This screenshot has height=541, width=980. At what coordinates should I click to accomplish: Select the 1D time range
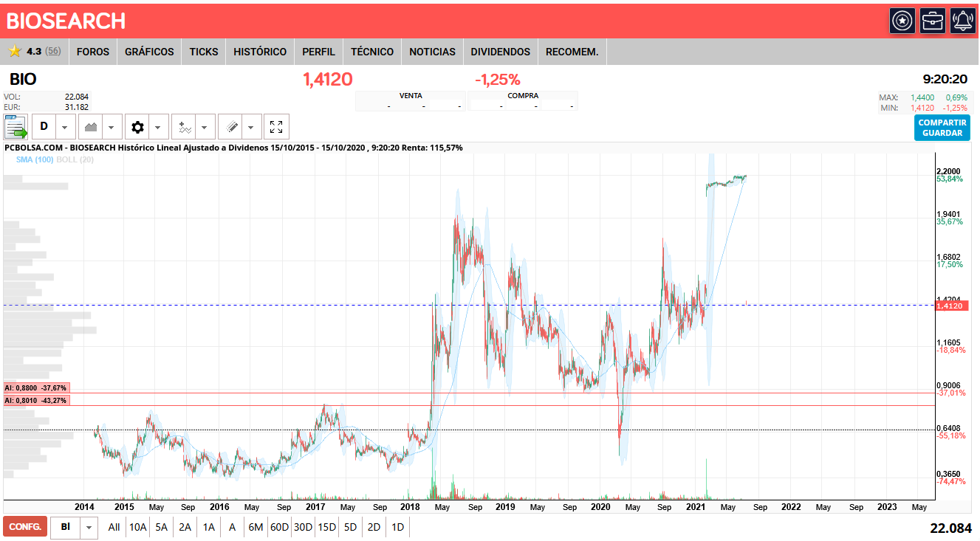(398, 527)
